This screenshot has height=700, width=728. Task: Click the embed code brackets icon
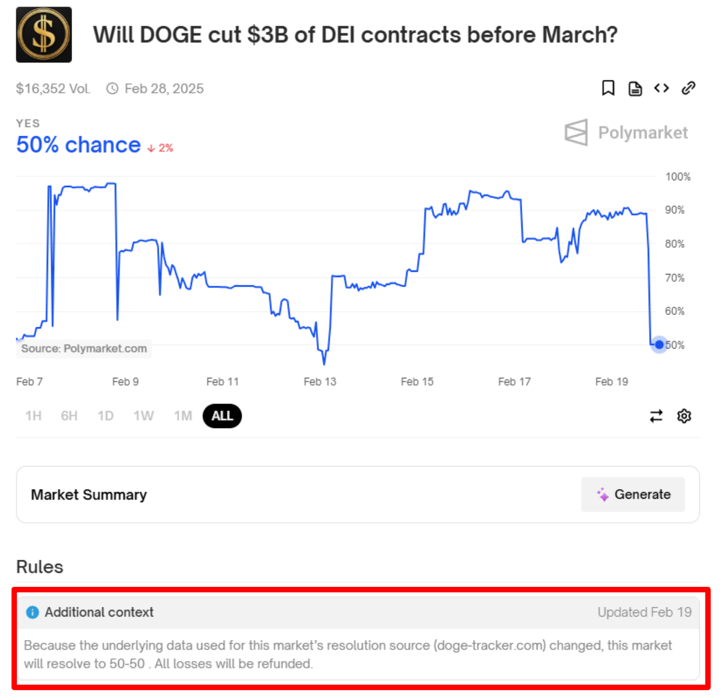[x=661, y=88]
